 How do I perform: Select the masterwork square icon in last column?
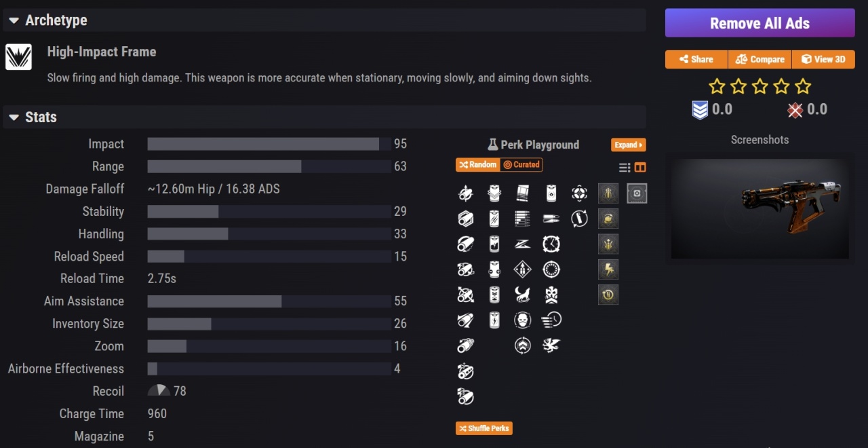click(x=637, y=193)
